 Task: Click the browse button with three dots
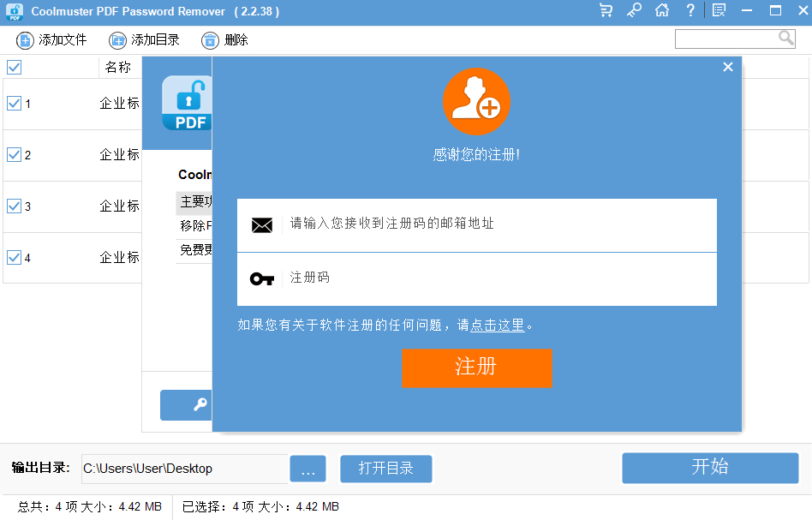pyautogui.click(x=307, y=469)
